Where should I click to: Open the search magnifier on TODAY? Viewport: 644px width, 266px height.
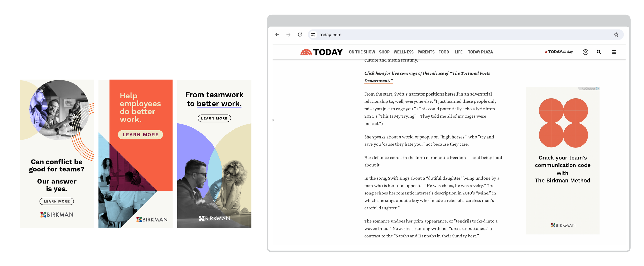coord(599,52)
